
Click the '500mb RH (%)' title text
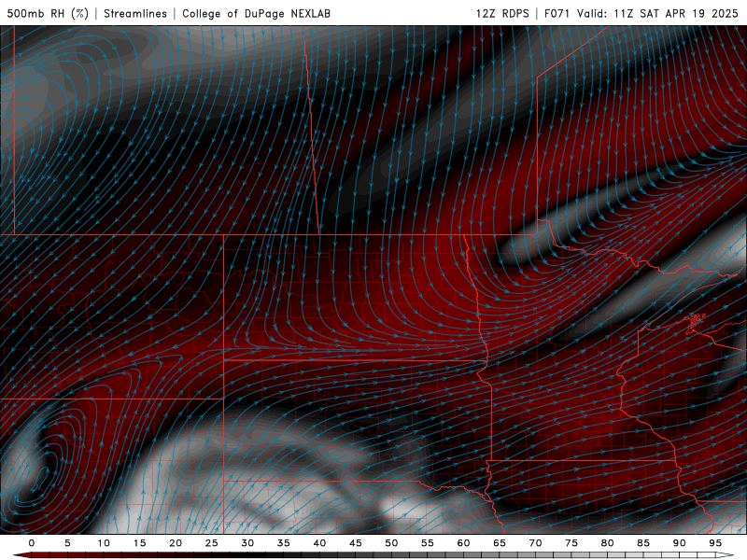48,13
